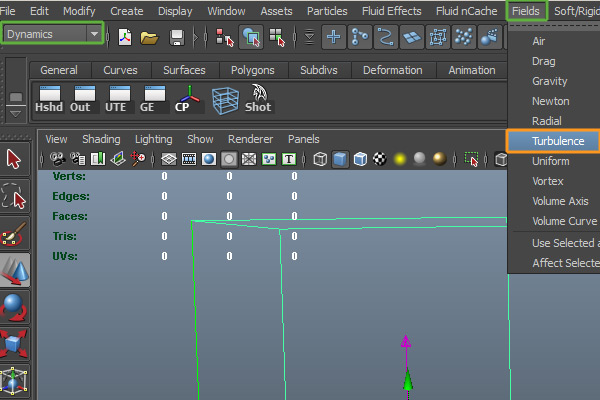Open Hypershade from the Hshd shelf icon

click(49, 99)
